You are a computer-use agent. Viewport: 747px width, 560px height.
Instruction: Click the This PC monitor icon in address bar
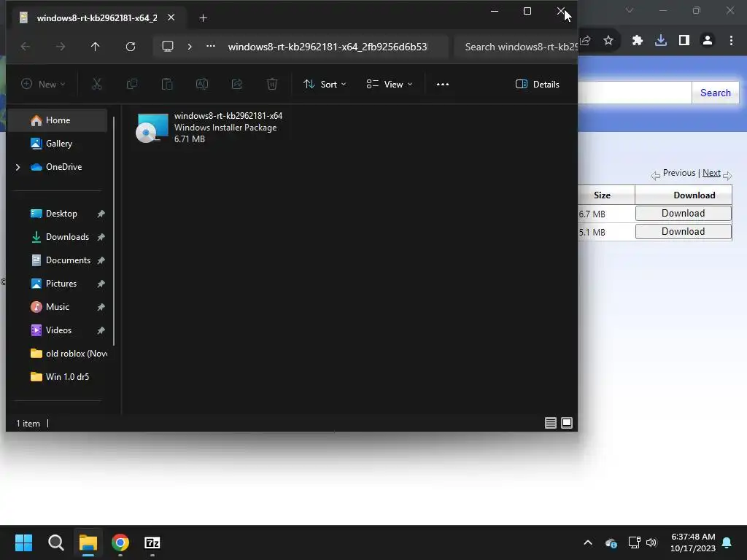tap(168, 46)
